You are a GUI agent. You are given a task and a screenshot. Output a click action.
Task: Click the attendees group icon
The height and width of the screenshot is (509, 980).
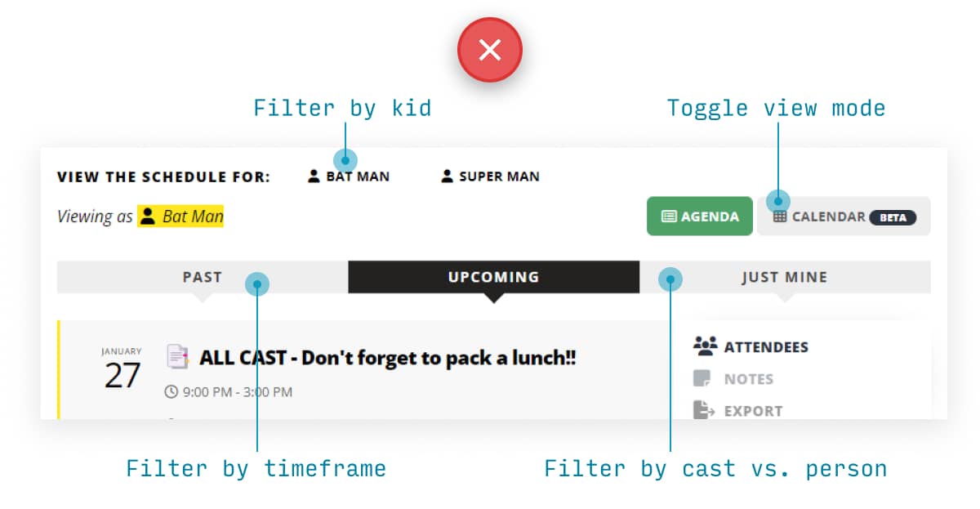click(705, 346)
